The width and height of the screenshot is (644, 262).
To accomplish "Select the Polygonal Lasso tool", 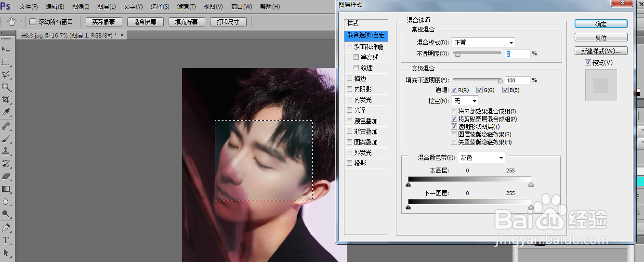I will tap(6, 74).
